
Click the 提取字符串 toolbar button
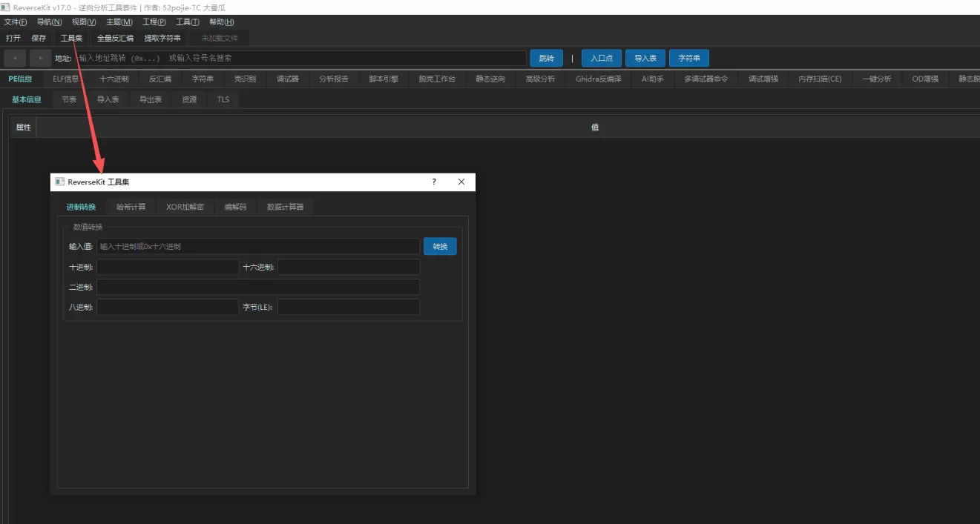pos(162,38)
